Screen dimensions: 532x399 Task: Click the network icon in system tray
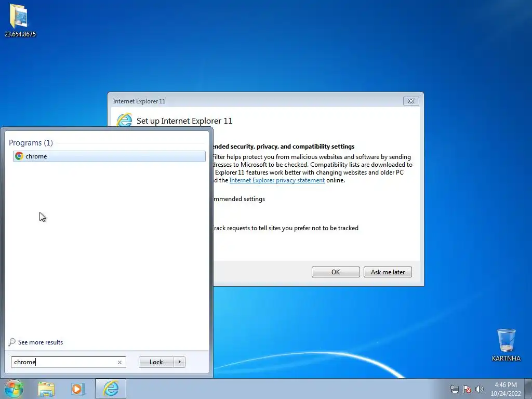click(x=454, y=389)
